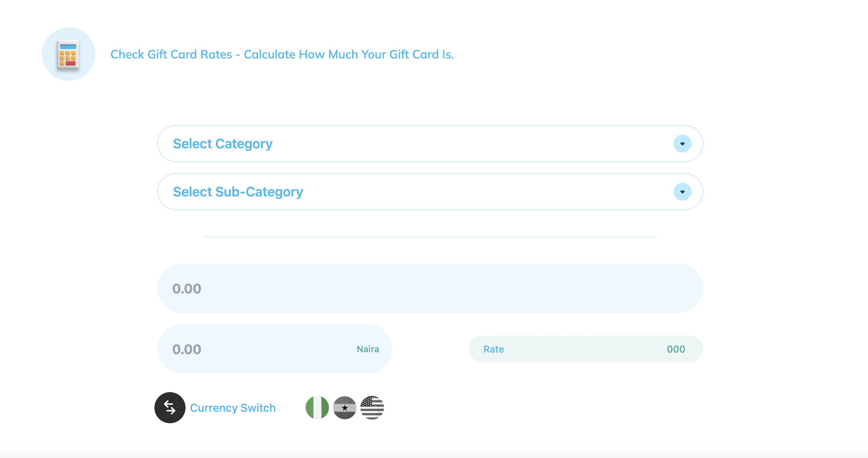Select the US flag currency
The image size is (868, 458).
[372, 408]
